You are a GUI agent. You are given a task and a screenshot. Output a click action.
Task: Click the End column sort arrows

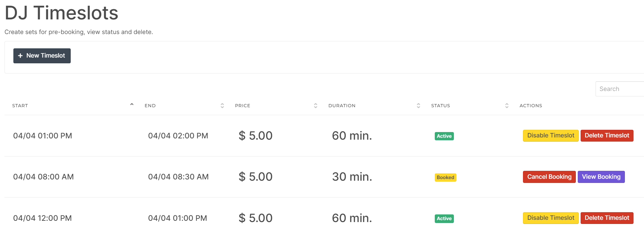point(222,106)
